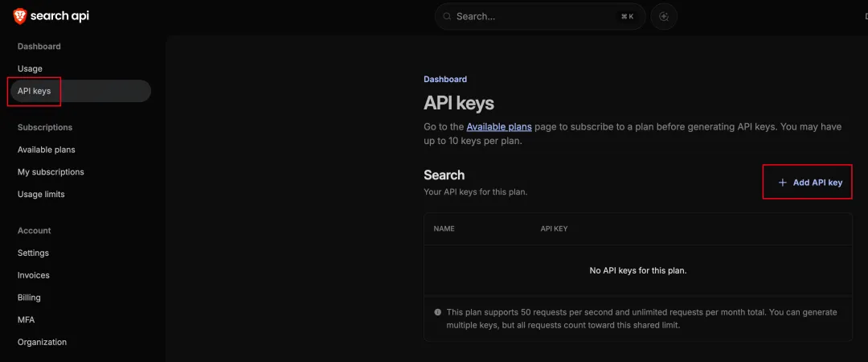
Task: Go to Available plans in sidebar
Action: (47, 150)
